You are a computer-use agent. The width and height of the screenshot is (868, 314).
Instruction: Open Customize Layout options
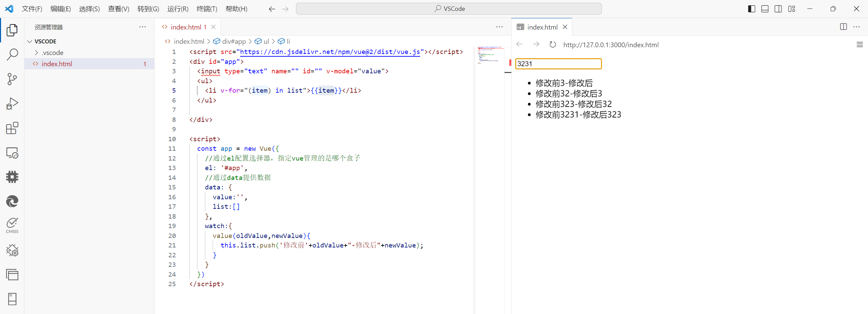[x=792, y=9]
